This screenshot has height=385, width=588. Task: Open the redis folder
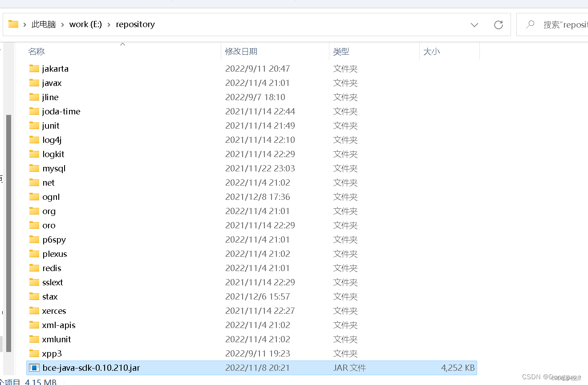click(x=51, y=268)
